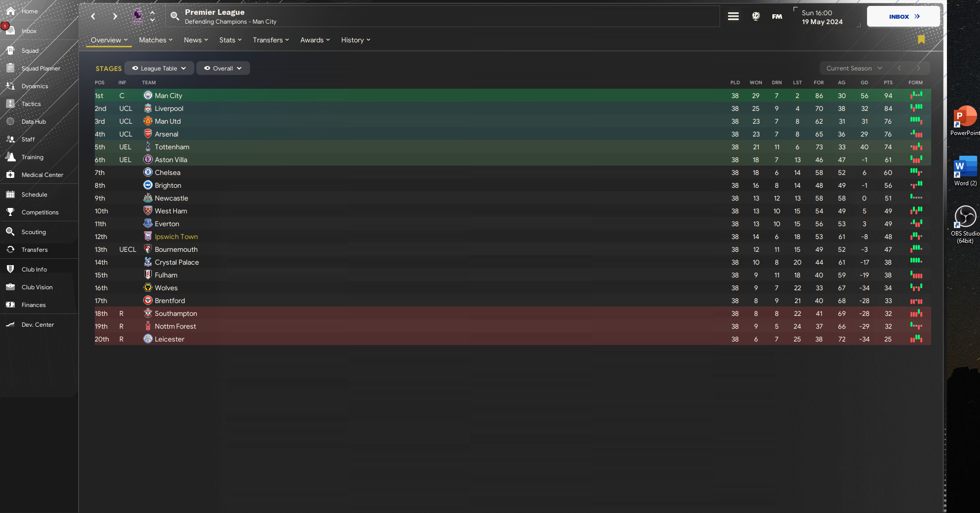This screenshot has height=513, width=980.
Task: Open Southampton team link
Action: [176, 313]
